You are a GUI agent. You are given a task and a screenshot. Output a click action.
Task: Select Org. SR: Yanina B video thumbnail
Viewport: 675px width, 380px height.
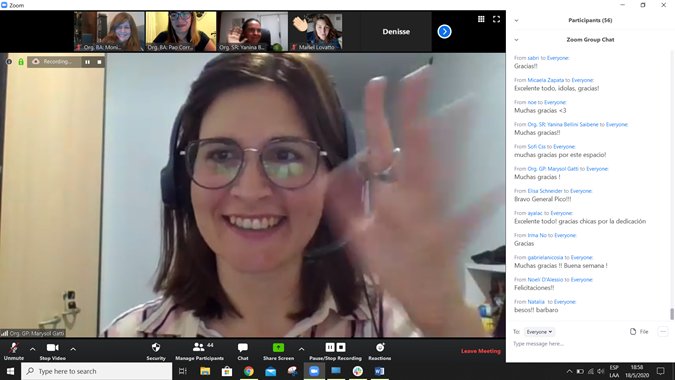pyautogui.click(x=253, y=31)
